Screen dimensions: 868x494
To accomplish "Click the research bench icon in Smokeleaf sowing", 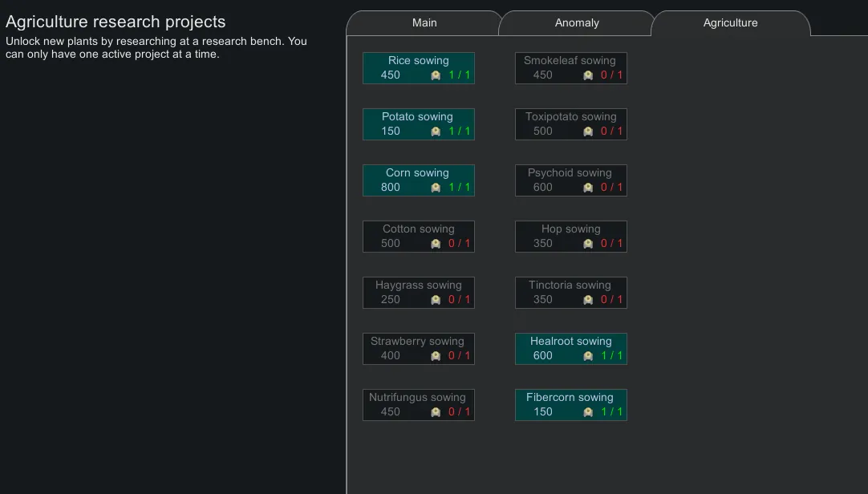I will coord(588,75).
